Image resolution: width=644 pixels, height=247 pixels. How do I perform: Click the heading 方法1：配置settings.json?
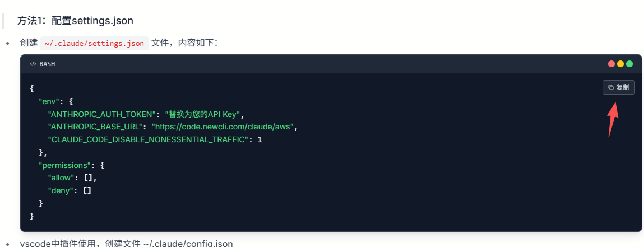tap(75, 21)
